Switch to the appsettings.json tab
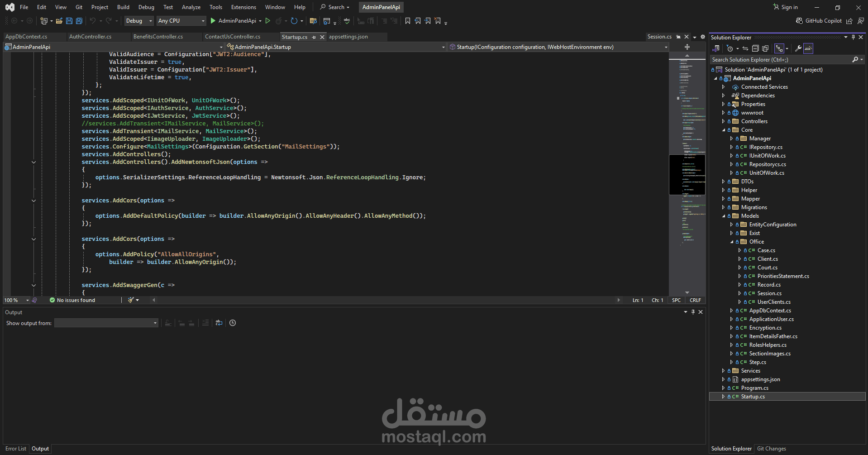The width and height of the screenshot is (868, 455). 348,37
